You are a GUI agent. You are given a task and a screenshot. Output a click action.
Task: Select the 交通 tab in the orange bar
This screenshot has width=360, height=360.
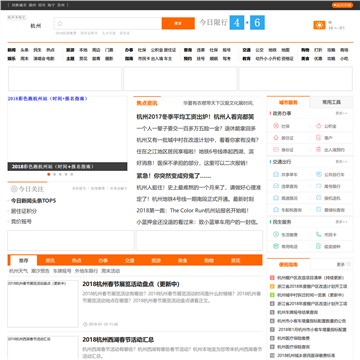(130, 261)
